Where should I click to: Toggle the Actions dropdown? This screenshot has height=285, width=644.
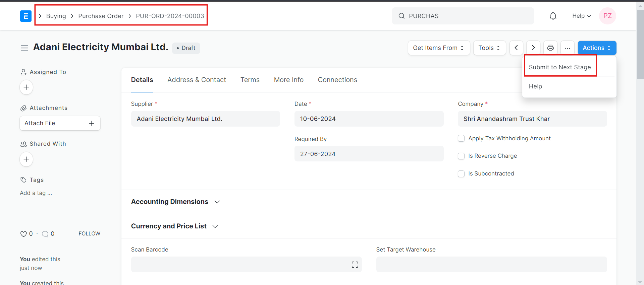click(597, 48)
